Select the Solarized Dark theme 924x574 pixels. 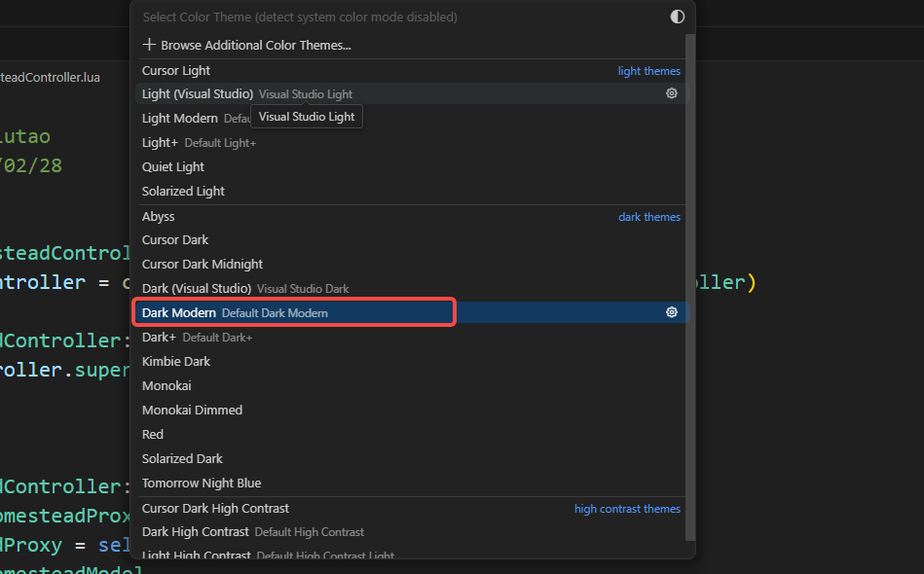coord(411,458)
